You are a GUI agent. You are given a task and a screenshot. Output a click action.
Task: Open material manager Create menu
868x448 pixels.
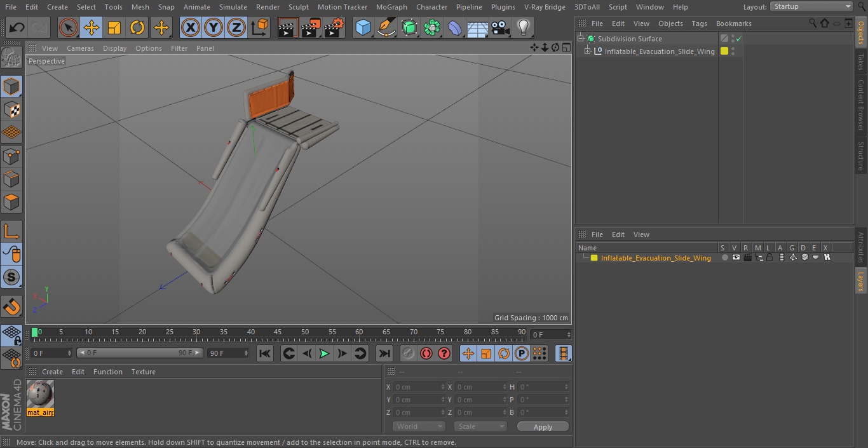pos(52,372)
